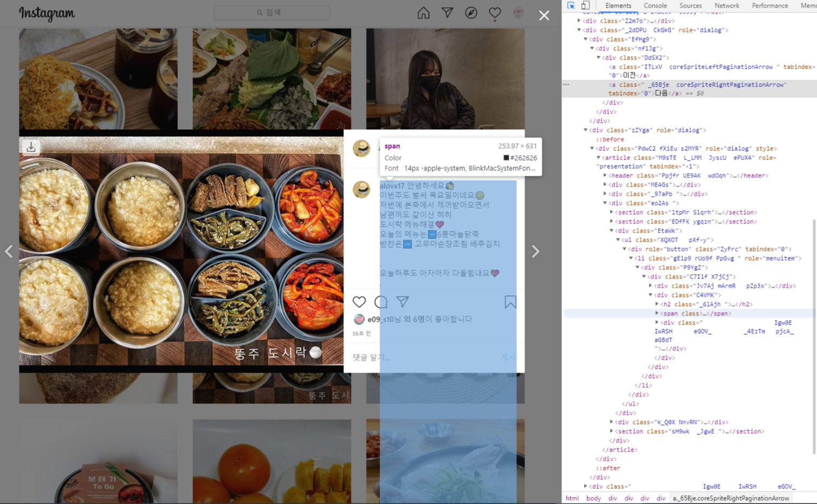The image size is (817, 504).
Task: Switch to the Network tab
Action: coord(727,5)
